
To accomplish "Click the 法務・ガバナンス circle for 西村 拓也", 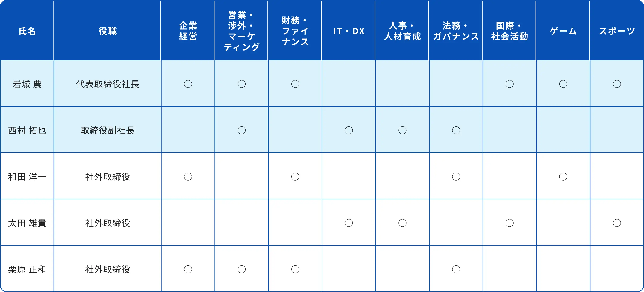I will (x=456, y=130).
